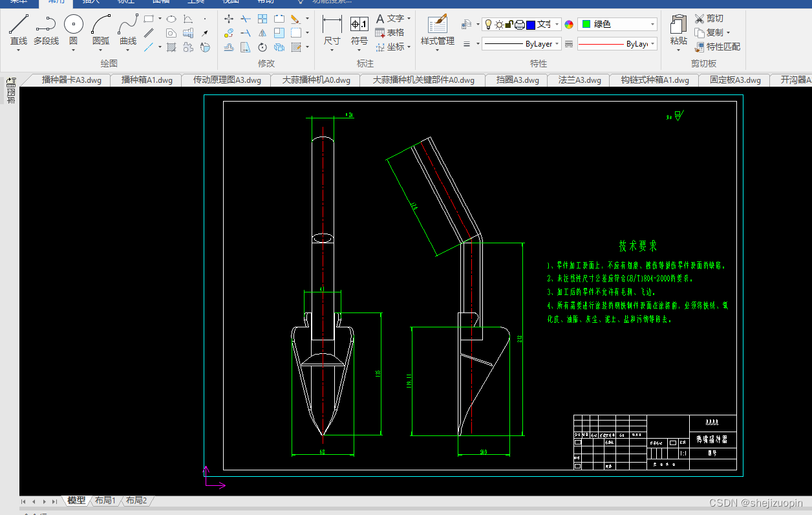Switch to 法兰A3.dwg tab
This screenshot has height=515, width=812.
coord(580,80)
